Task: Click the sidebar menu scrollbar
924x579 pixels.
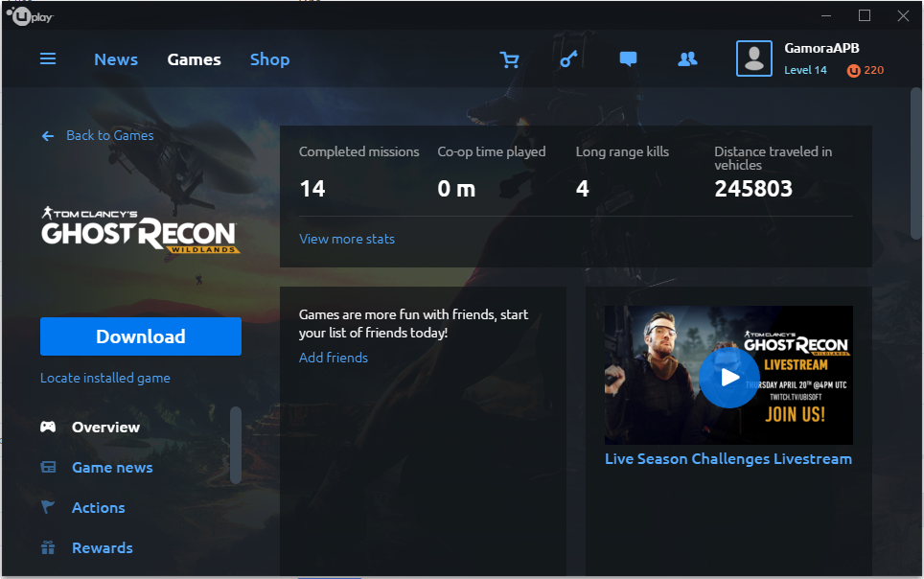Action: tap(236, 445)
